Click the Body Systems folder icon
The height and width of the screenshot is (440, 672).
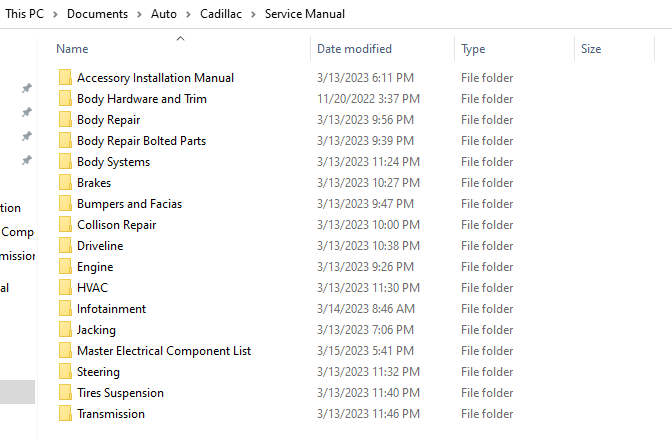65,162
